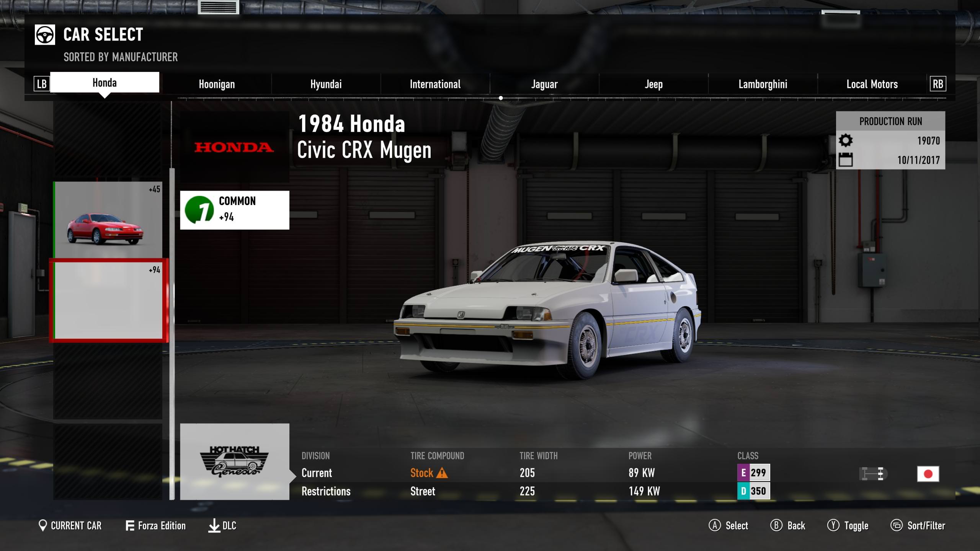Click the production run number 19070

[x=928, y=141]
